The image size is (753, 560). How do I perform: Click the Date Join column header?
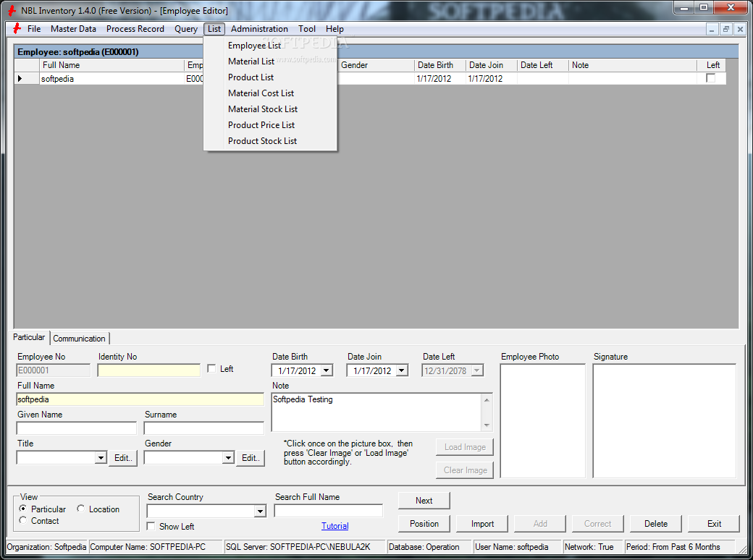pyautogui.click(x=492, y=65)
